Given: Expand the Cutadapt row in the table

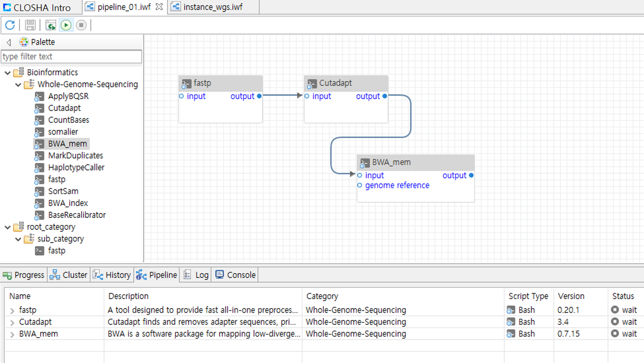Looking at the screenshot, I should [x=12, y=322].
